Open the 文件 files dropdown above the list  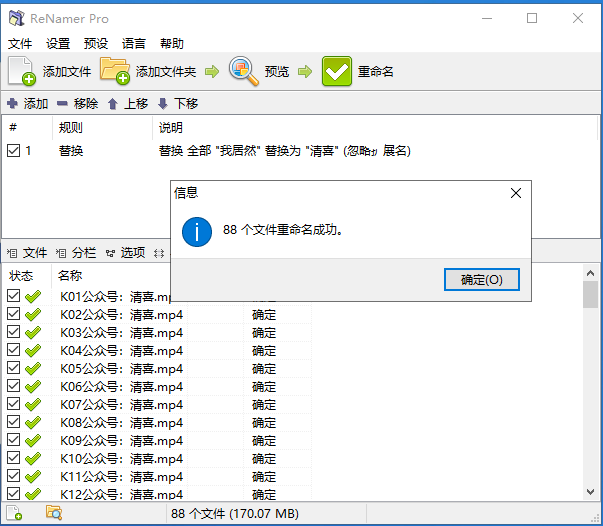pos(27,253)
